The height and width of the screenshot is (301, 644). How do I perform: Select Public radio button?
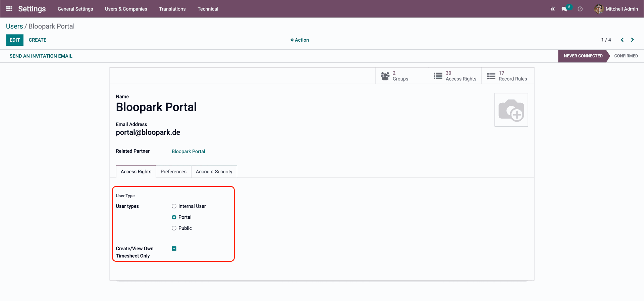(174, 228)
